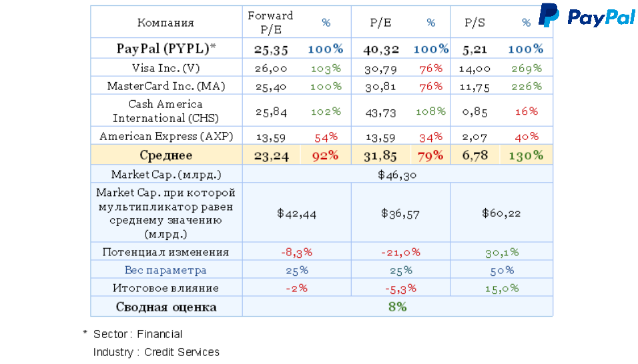Pick the MasterCard Inc. (MA) row label

(166, 86)
